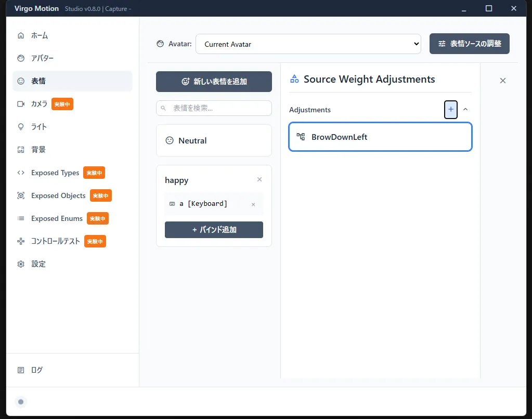This screenshot has width=532, height=419.
Task: Select the BrowDownLeft adjustment item
Action: click(x=380, y=137)
